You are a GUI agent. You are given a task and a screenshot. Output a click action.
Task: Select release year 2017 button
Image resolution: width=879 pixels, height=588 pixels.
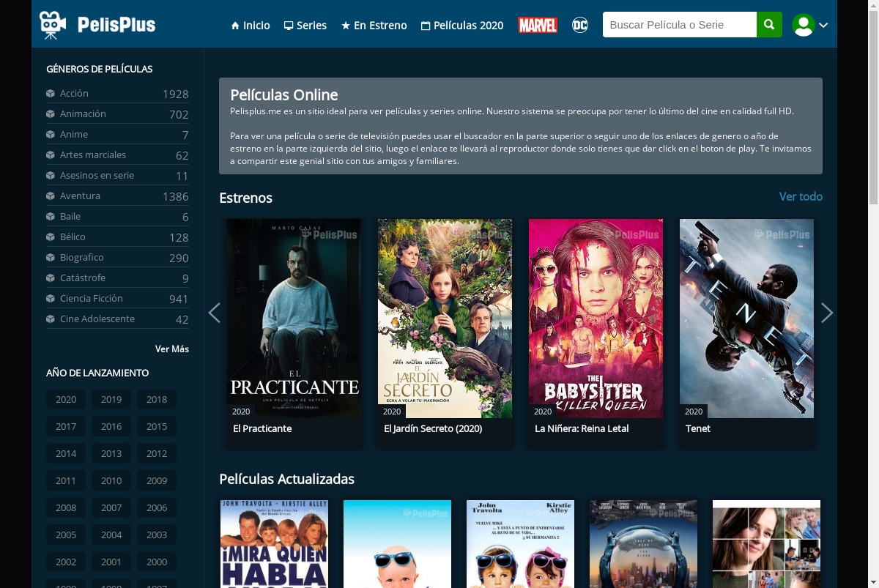[x=66, y=426]
